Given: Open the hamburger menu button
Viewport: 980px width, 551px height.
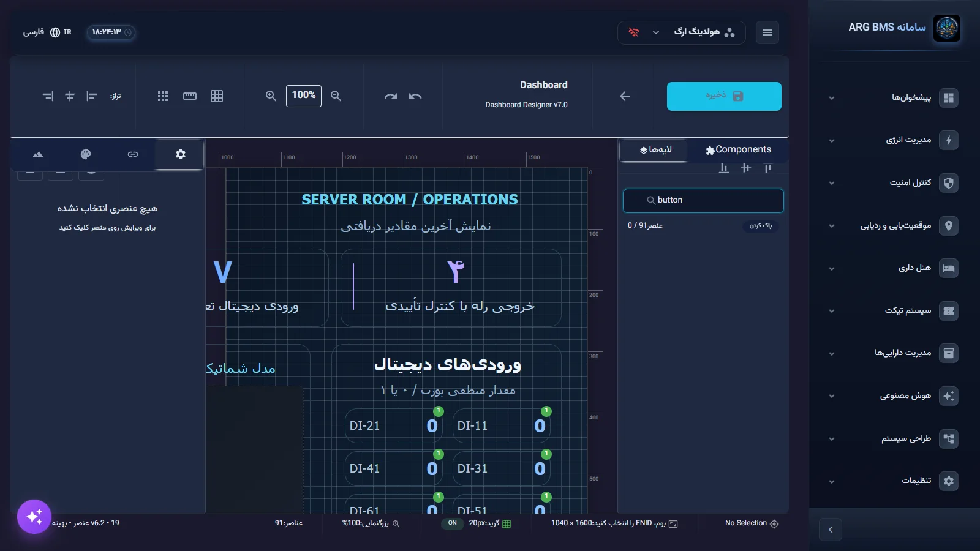Looking at the screenshot, I should 767,32.
